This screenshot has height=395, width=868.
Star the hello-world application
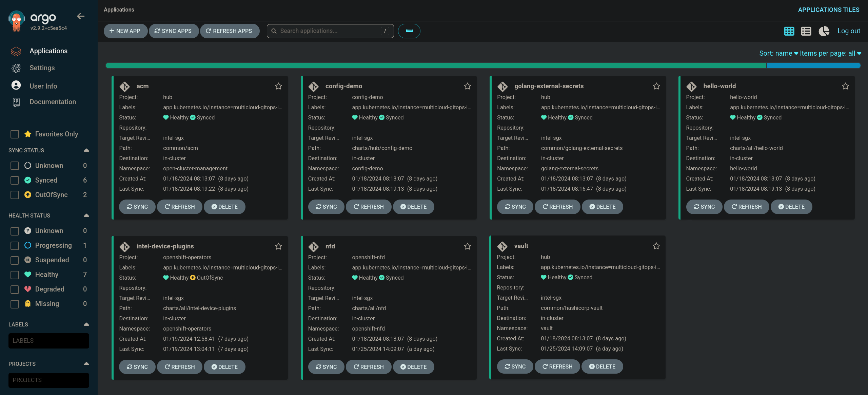pos(845,86)
